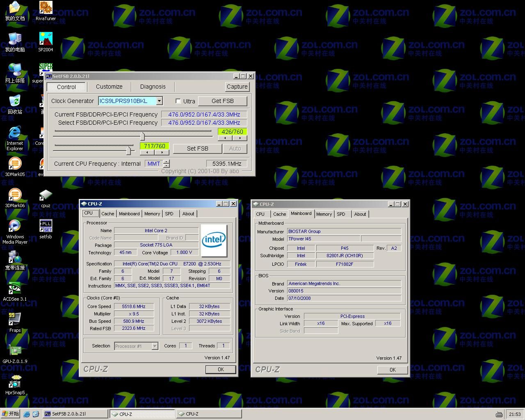The height and width of the screenshot is (420, 525).
Task: Open the GPU-Z.0.1.9 desktop icon
Action: tap(15, 354)
